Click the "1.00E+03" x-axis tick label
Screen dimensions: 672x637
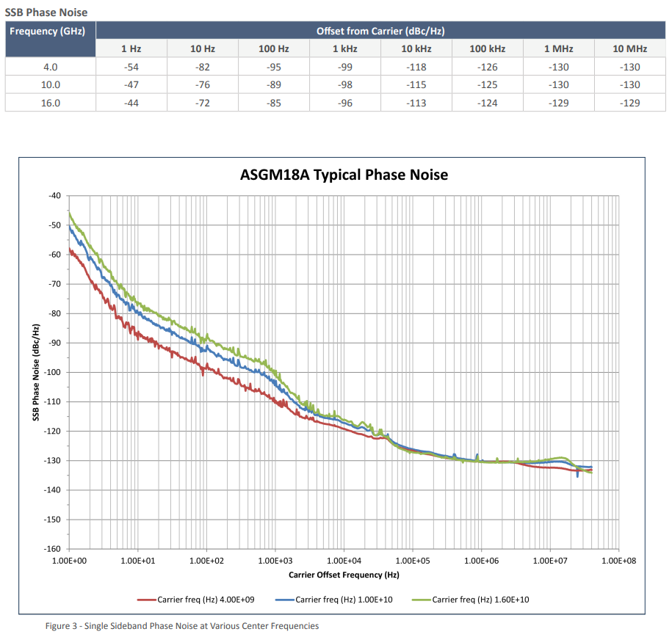(275, 561)
